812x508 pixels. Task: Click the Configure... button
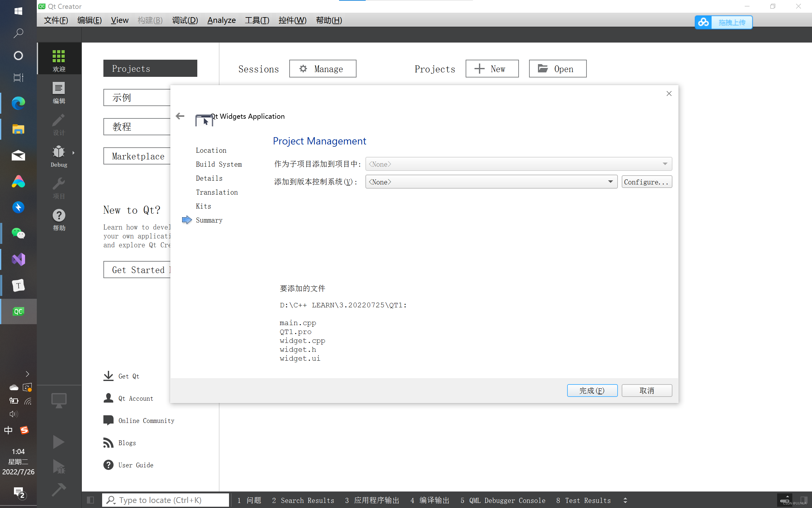(x=646, y=182)
